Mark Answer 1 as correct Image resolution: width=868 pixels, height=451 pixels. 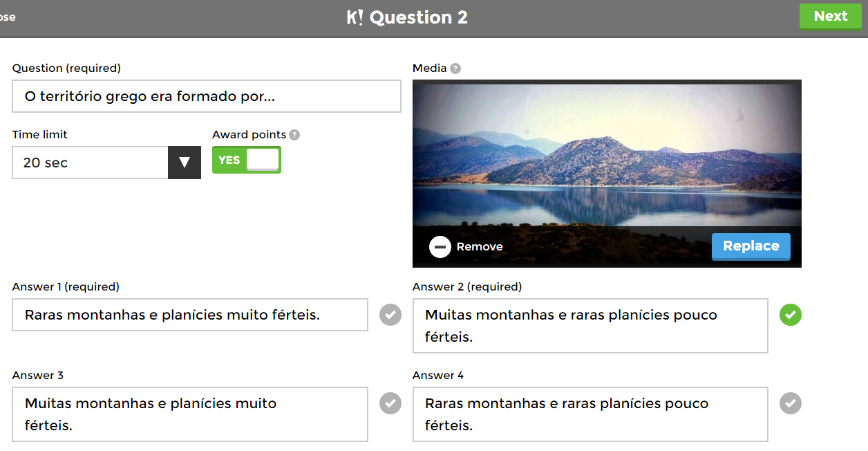pyautogui.click(x=390, y=315)
